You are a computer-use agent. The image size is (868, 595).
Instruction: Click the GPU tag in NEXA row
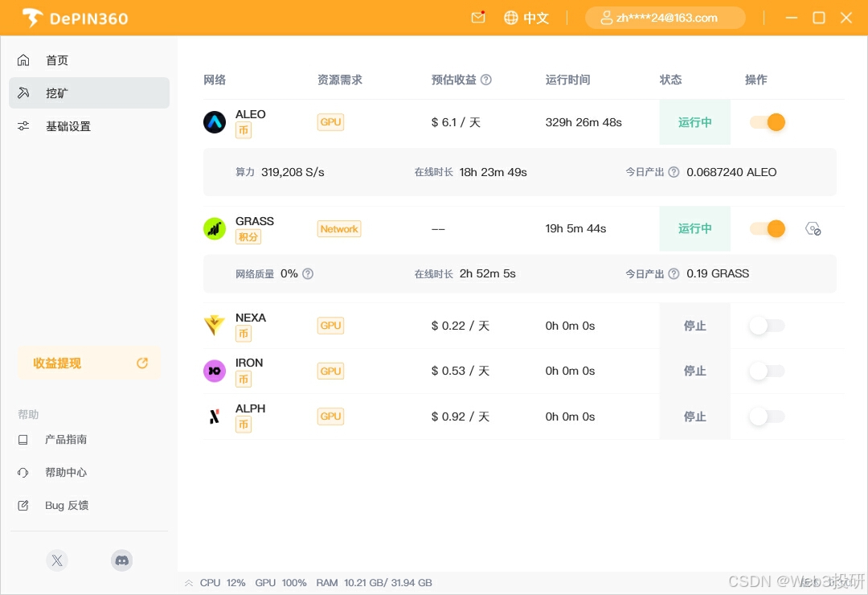pyautogui.click(x=330, y=325)
